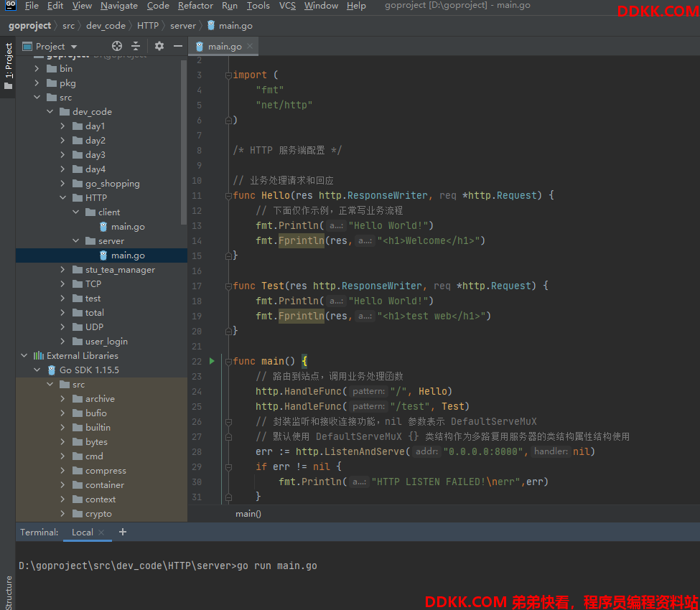Select the UDP folder
Screen dimensions: 700x610
point(94,327)
